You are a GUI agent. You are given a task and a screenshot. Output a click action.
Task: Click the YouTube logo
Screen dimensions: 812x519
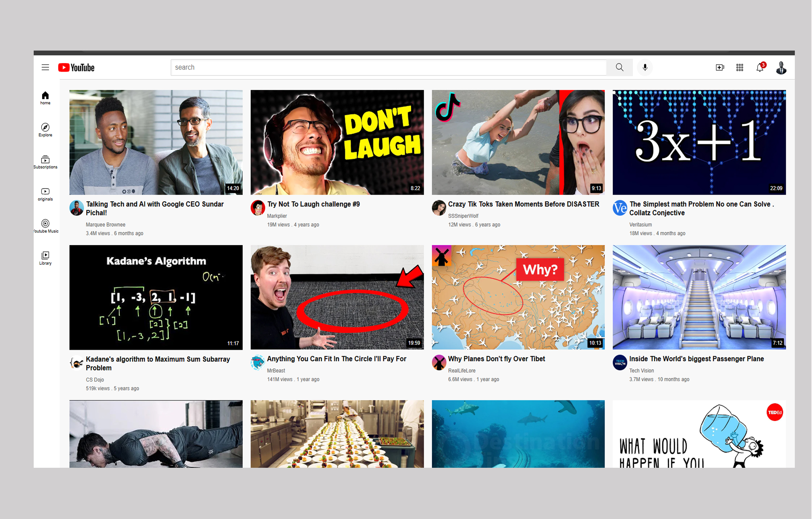76,67
